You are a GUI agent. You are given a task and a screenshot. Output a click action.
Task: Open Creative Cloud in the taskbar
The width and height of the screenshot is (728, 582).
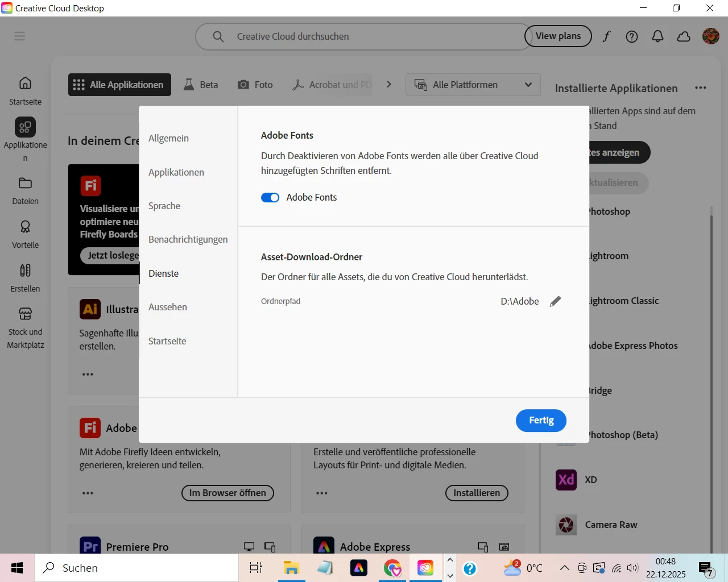point(425,568)
